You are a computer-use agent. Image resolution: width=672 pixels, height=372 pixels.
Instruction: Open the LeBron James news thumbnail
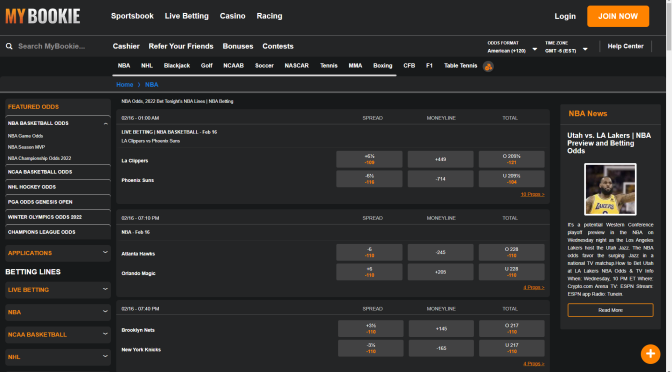(610, 189)
